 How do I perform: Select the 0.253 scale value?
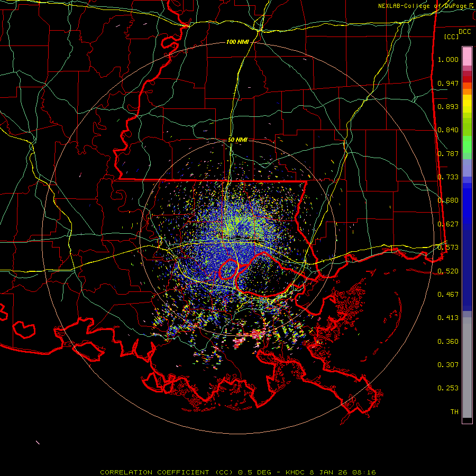pos(448,388)
